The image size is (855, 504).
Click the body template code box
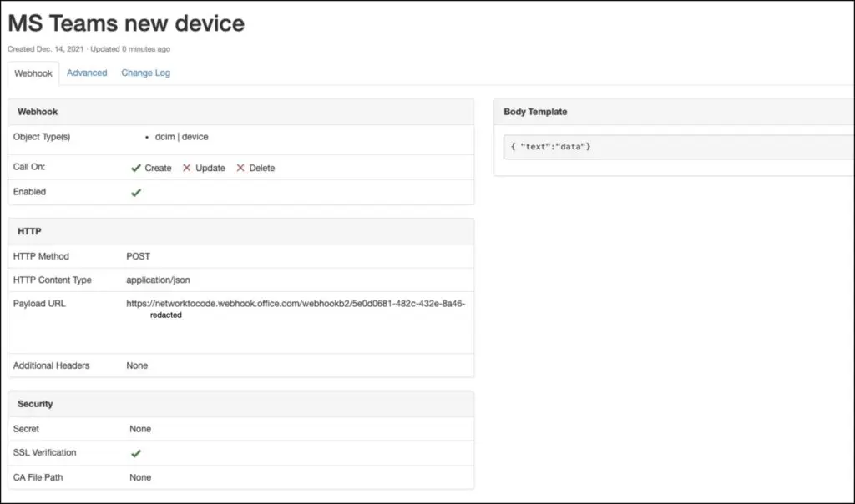[679, 147]
